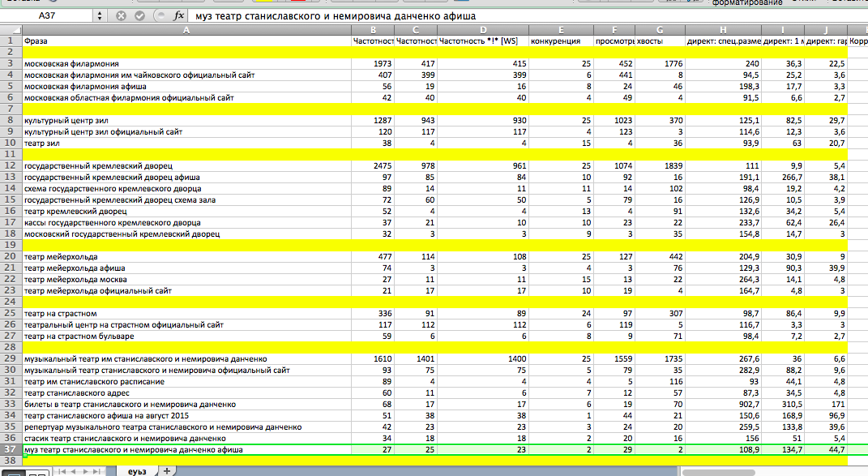Select cell московская филармония афиша
868x476 pixels.
[x=186, y=87]
